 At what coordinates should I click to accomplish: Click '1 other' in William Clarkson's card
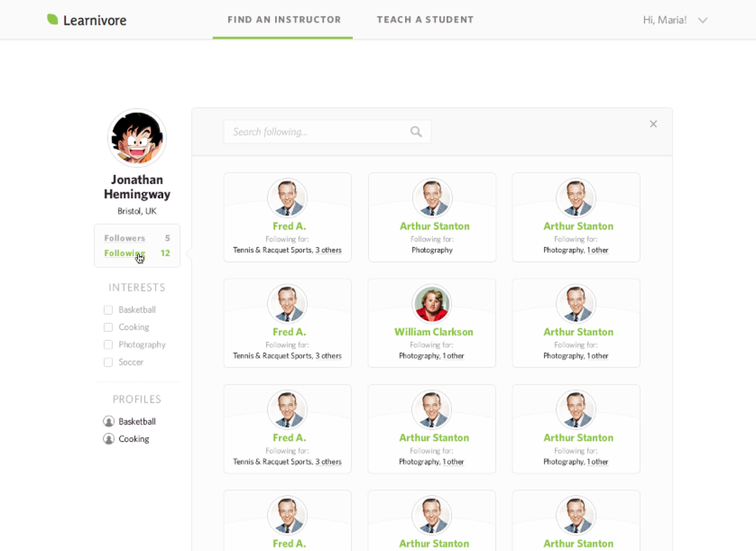pos(453,356)
